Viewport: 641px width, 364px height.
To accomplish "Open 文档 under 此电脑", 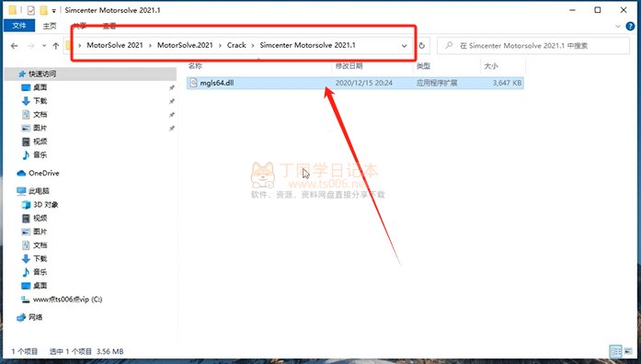I will pos(40,245).
